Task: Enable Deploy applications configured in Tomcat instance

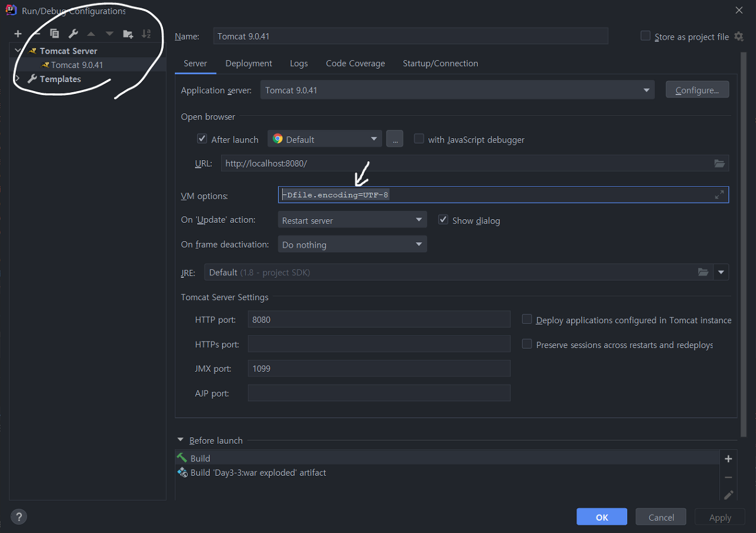Action: [527, 319]
